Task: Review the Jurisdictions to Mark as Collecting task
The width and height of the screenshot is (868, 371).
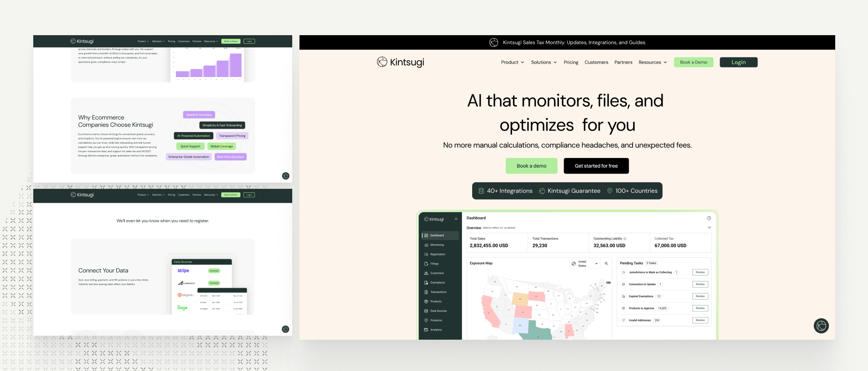Action: coord(700,272)
